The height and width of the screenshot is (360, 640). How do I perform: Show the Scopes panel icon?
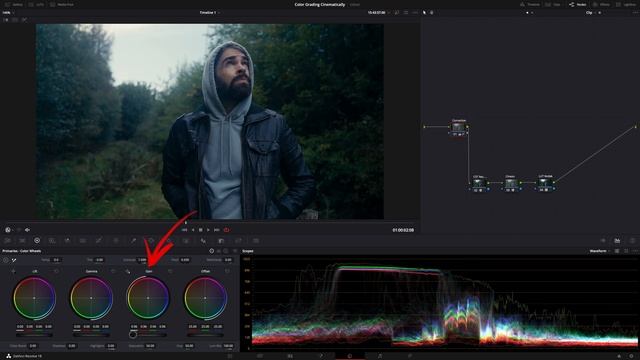click(617, 241)
